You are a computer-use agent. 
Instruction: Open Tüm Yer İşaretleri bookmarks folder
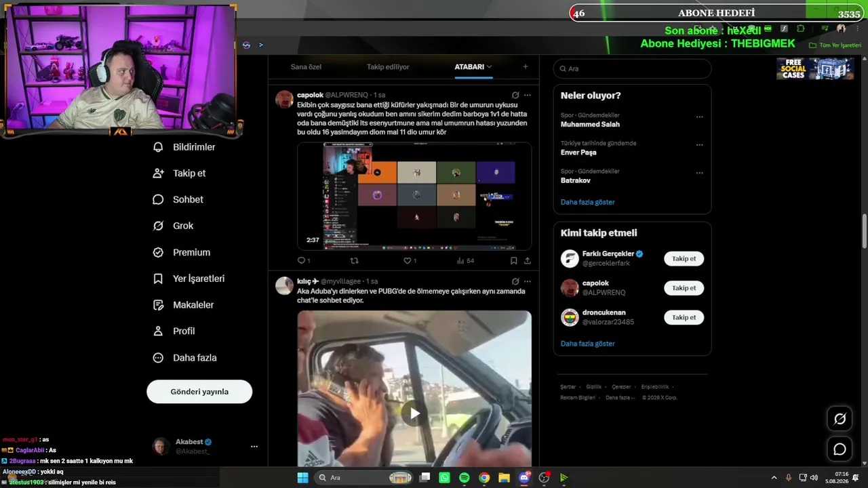click(x=835, y=45)
